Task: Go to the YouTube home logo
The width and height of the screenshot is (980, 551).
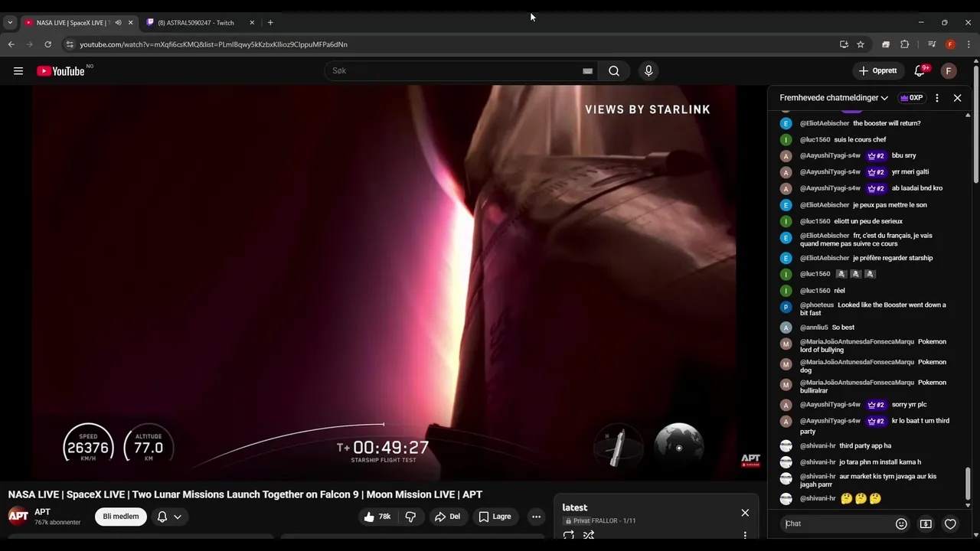Action: tap(60, 71)
